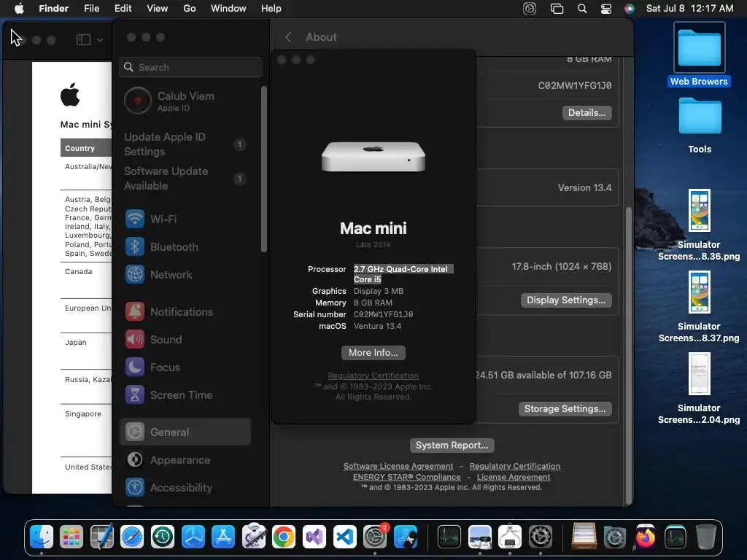This screenshot has width=747, height=560.
Task: Open the Wi-Fi settings icon
Action: [135, 219]
